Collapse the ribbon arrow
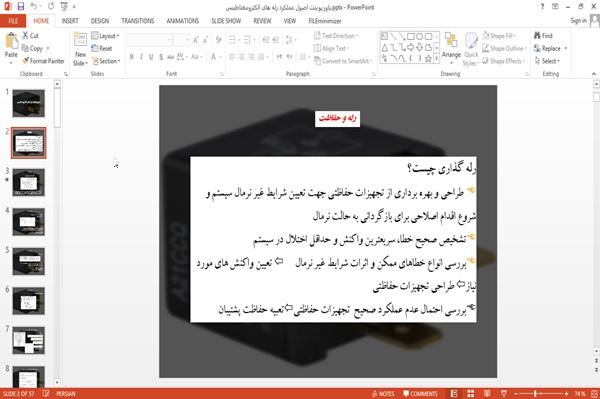The height and width of the screenshot is (399, 600). tap(593, 74)
